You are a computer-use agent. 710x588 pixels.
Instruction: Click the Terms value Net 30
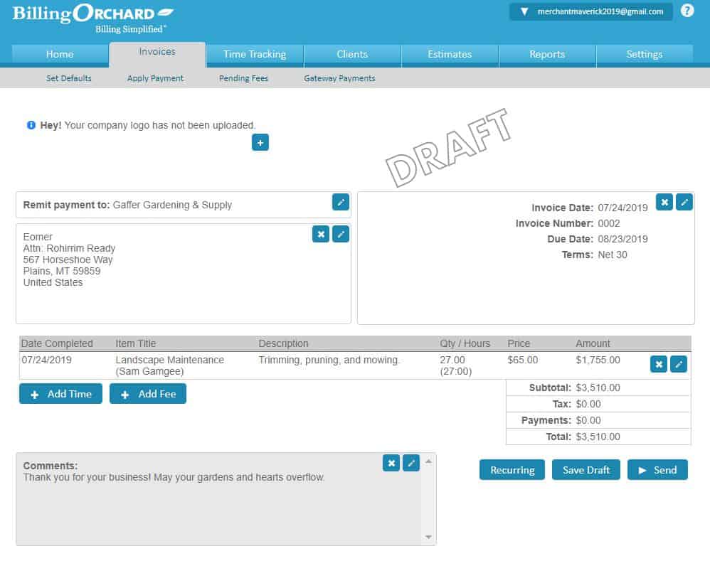pyautogui.click(x=613, y=255)
